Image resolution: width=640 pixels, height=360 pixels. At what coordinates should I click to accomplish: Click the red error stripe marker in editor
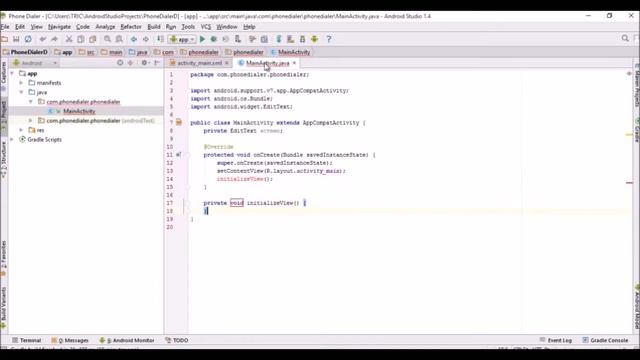629,183
